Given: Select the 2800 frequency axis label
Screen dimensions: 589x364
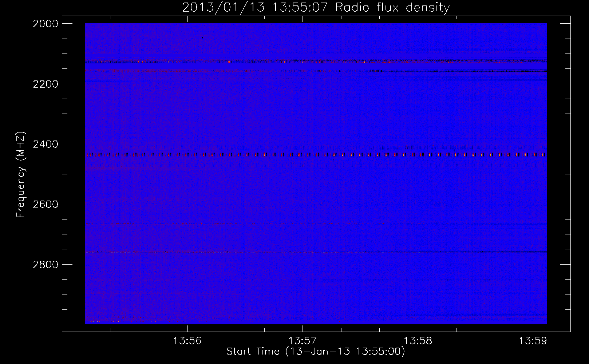Looking at the screenshot, I should click(x=46, y=265).
